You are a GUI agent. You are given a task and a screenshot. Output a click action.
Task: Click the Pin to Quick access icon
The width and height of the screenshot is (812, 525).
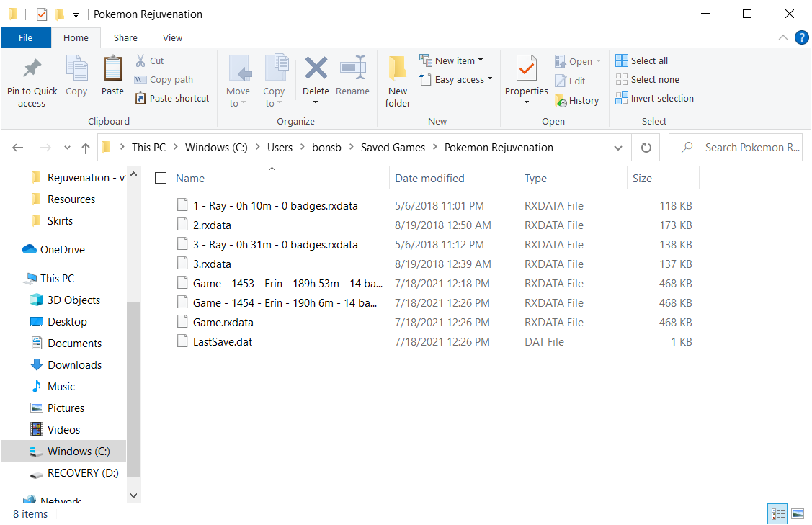click(32, 68)
